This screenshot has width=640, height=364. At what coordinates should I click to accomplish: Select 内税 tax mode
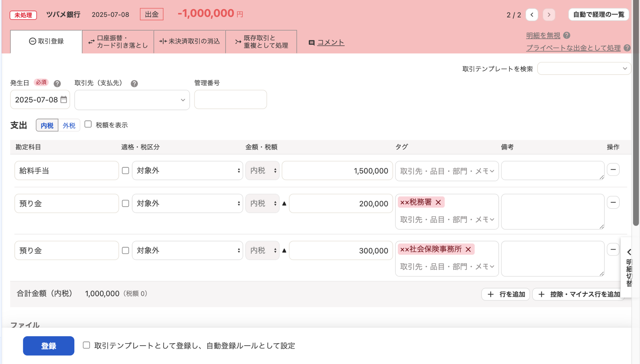[x=47, y=125]
